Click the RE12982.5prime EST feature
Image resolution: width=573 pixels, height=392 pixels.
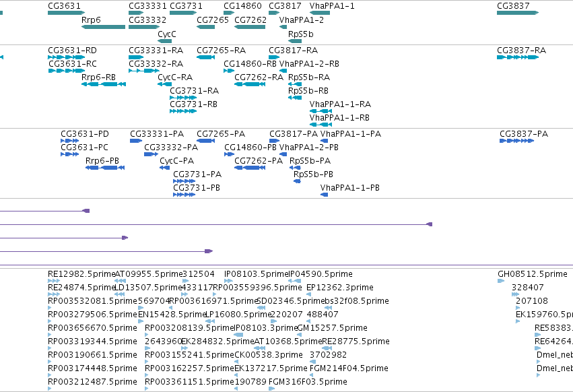(54, 281)
